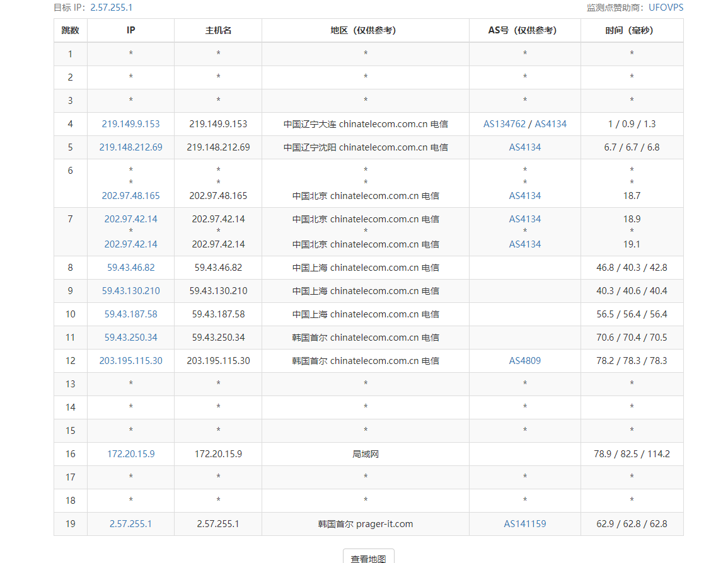Click the 203.195.115.30 IP link
Viewport: 728px width, 563px height.
(130, 361)
